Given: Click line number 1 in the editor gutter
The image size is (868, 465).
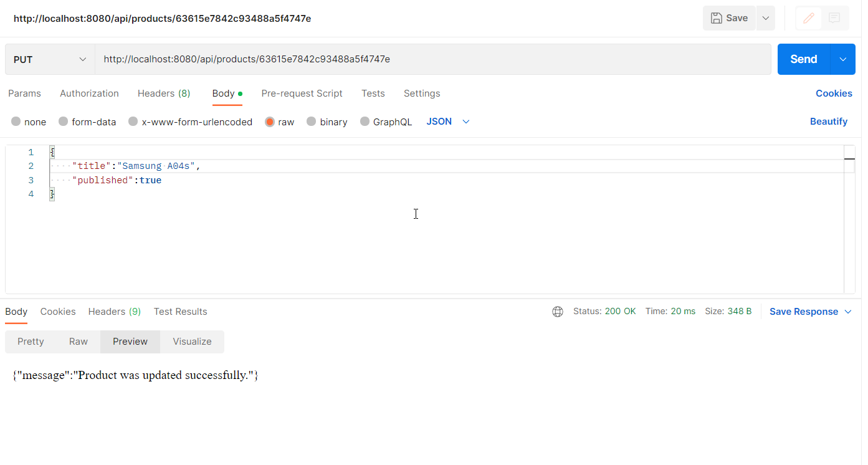Looking at the screenshot, I should pyautogui.click(x=31, y=152).
